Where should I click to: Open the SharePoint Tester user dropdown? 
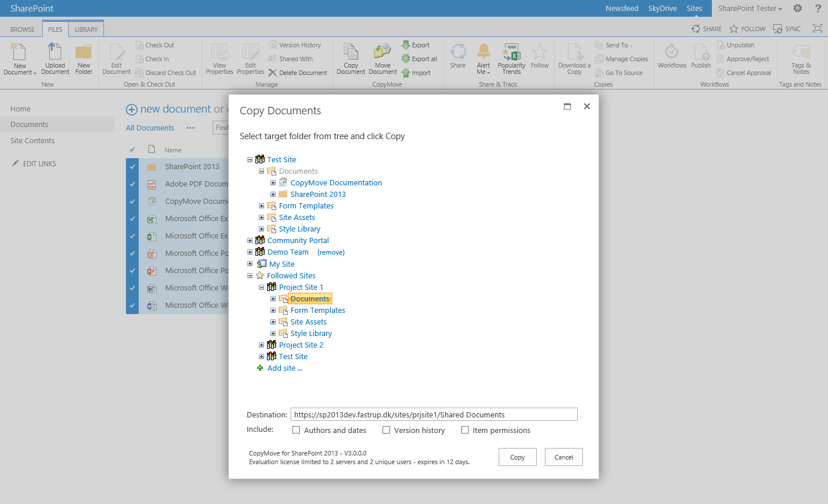click(750, 8)
